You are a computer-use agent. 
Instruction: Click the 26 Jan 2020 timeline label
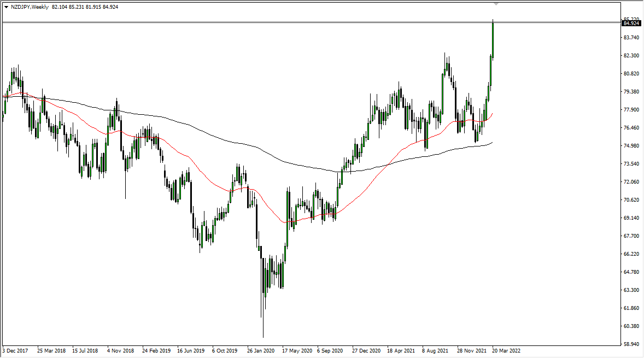coord(260,350)
